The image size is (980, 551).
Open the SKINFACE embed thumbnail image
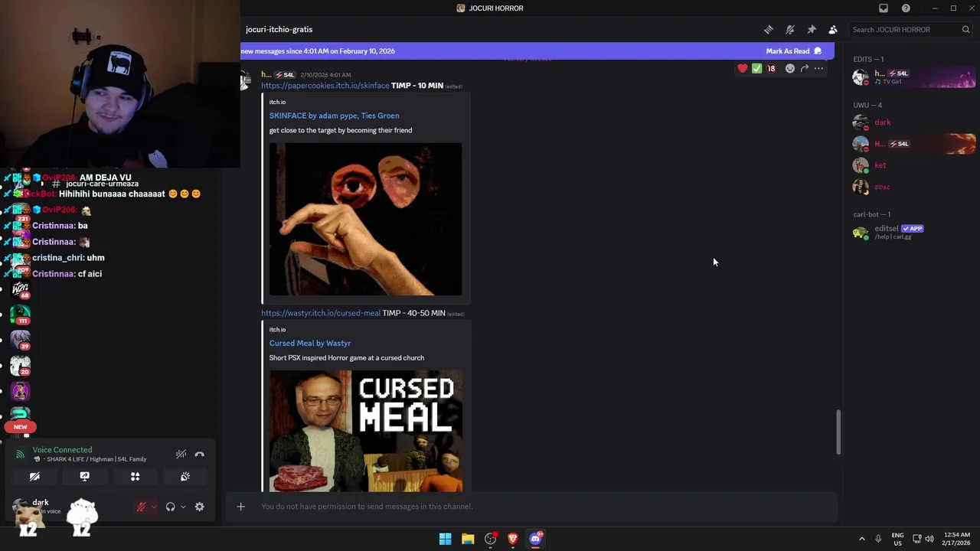(x=365, y=219)
